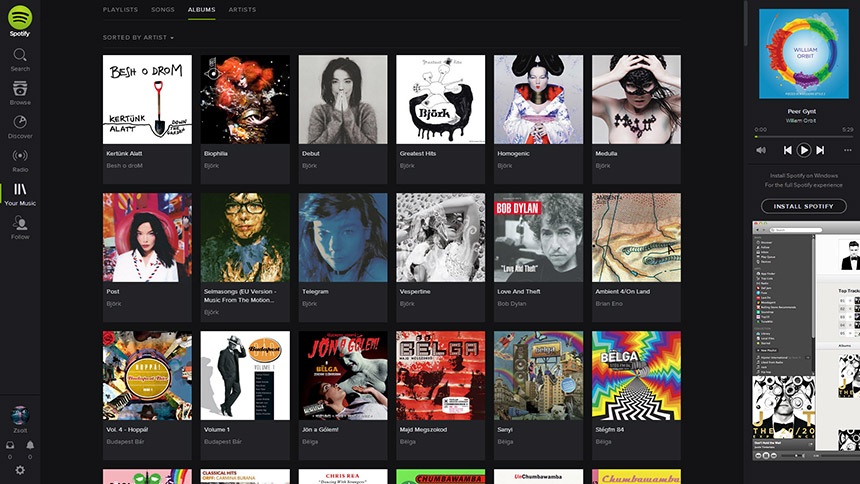Click Besh o droM artist name
Screen dimensions: 860x484
coord(125,166)
